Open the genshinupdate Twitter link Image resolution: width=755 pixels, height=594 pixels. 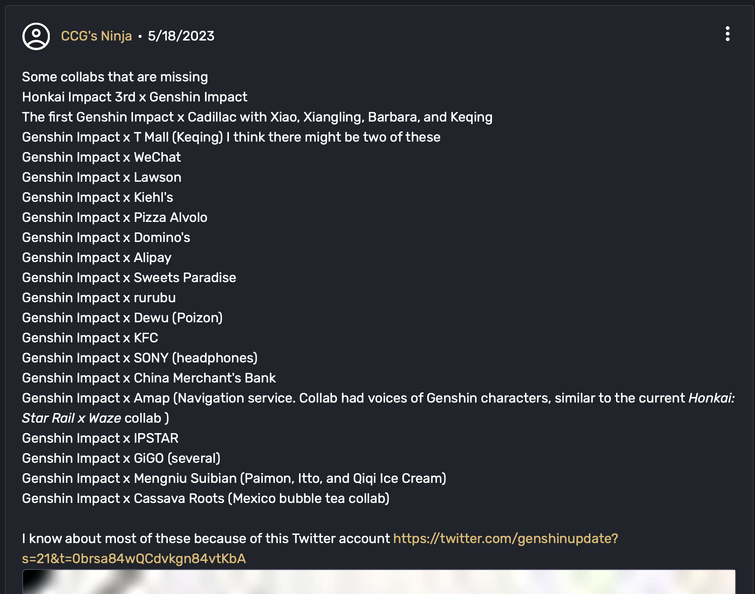320,548
